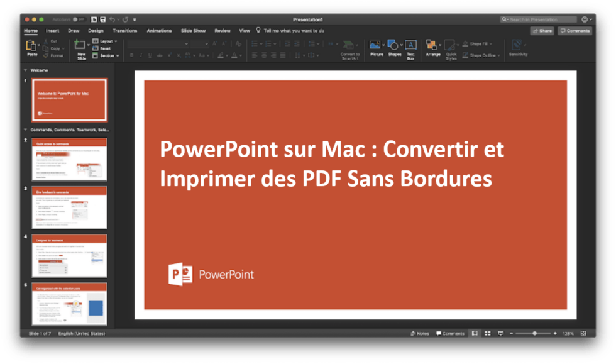Collapse the Welcome section triangle

pos(26,70)
